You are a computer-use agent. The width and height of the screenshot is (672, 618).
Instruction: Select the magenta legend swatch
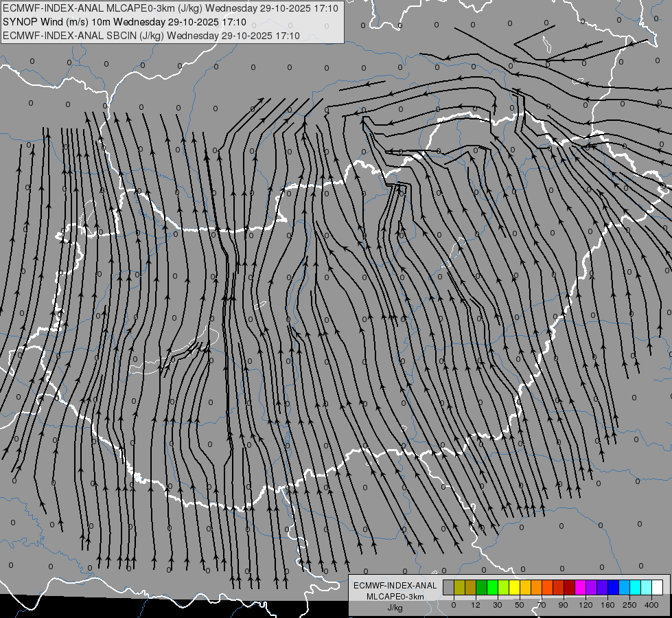pyautogui.click(x=580, y=587)
